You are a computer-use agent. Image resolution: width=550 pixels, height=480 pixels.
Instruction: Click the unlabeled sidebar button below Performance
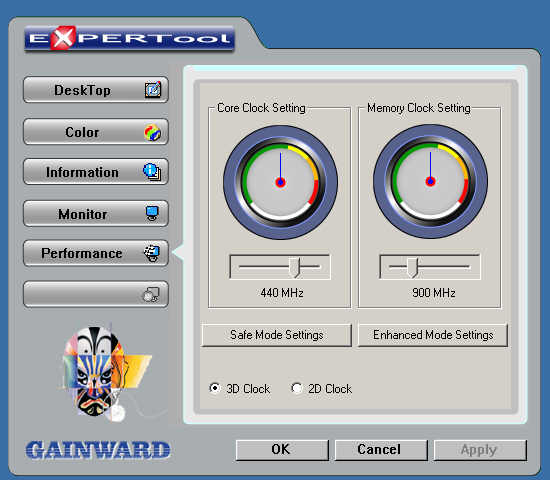coord(96,294)
